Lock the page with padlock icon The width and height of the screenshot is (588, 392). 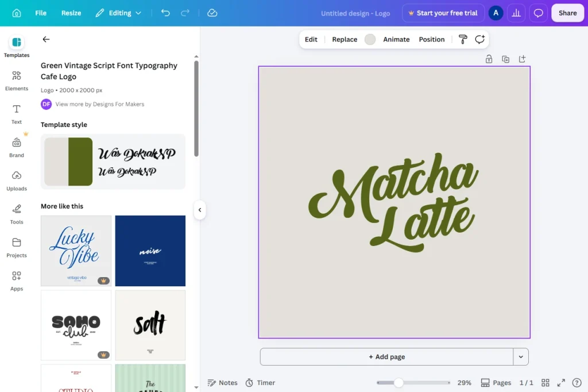pos(489,59)
